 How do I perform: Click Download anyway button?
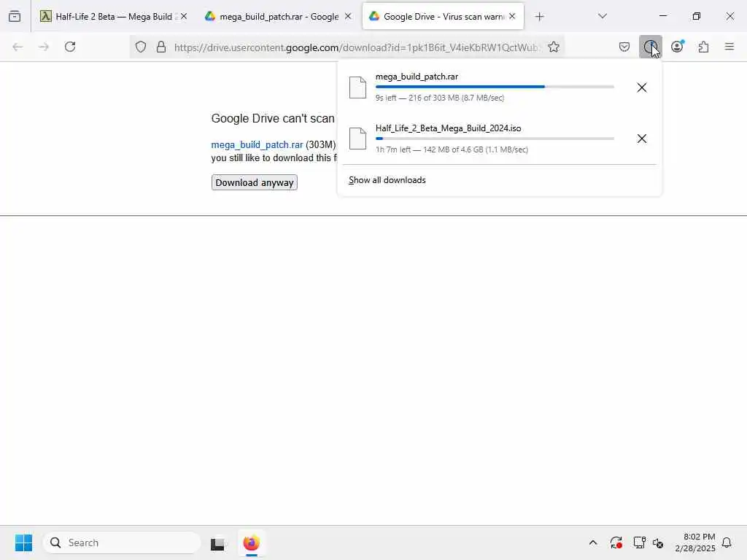[x=255, y=182]
